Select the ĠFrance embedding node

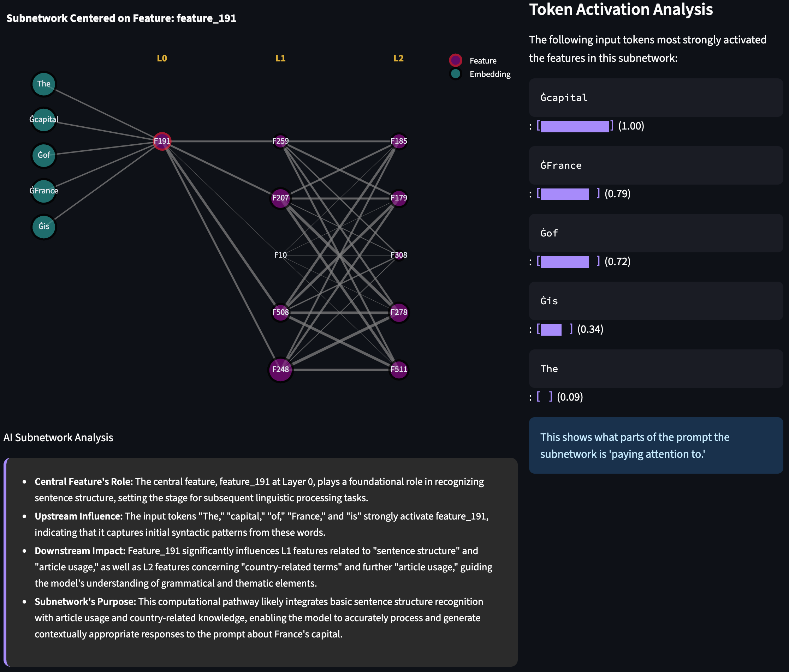(x=44, y=191)
